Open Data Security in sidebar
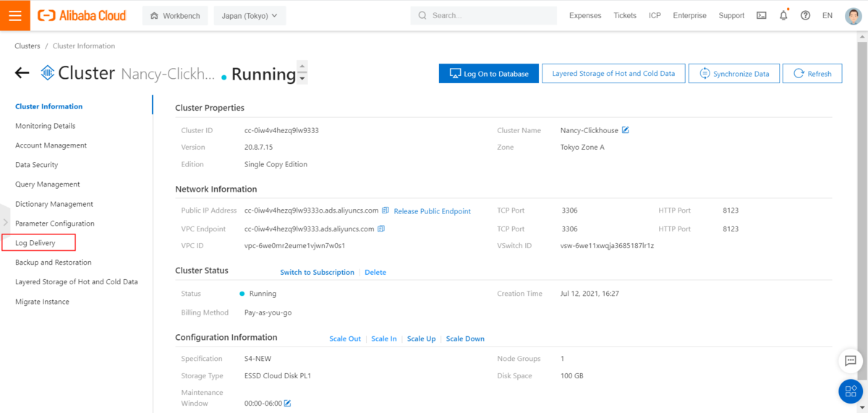Image resolution: width=868 pixels, height=413 pixels. (37, 165)
